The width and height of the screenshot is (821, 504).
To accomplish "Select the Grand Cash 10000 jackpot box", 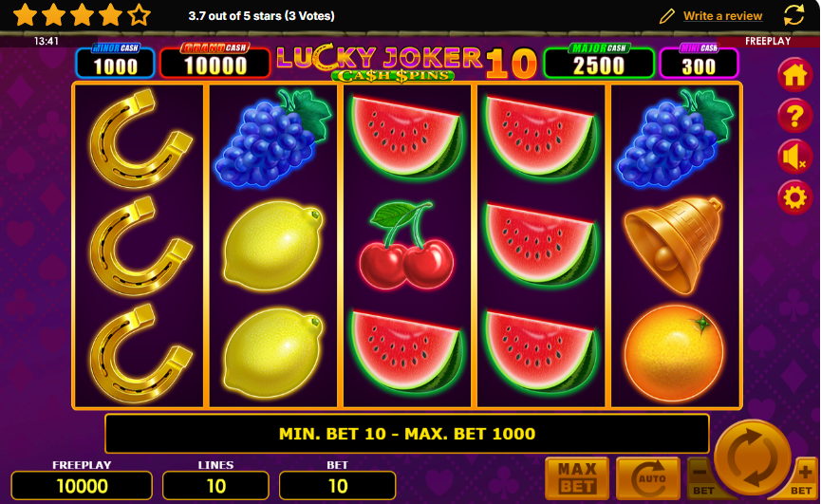I will point(215,62).
